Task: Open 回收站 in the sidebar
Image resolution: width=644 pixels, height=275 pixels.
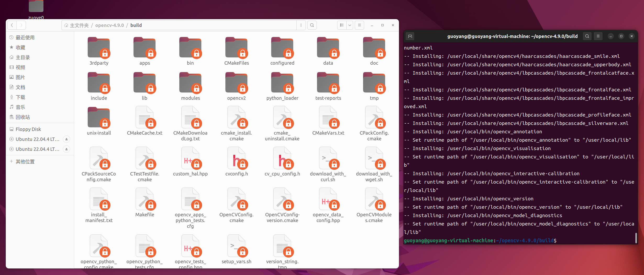Action: (x=40, y=117)
